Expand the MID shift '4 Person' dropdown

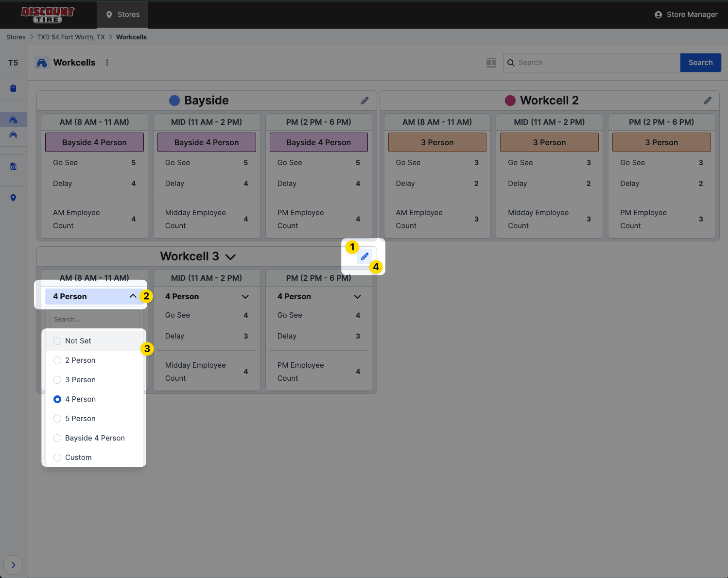[245, 297]
